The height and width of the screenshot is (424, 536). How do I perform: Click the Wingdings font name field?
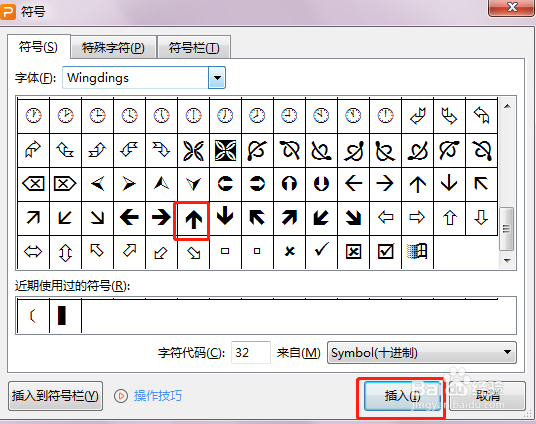(135, 78)
